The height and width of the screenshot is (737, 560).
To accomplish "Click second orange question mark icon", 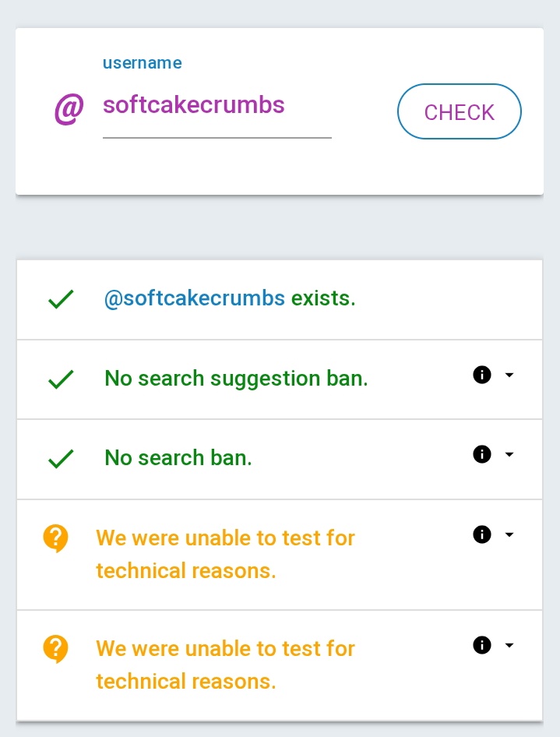I will [55, 649].
